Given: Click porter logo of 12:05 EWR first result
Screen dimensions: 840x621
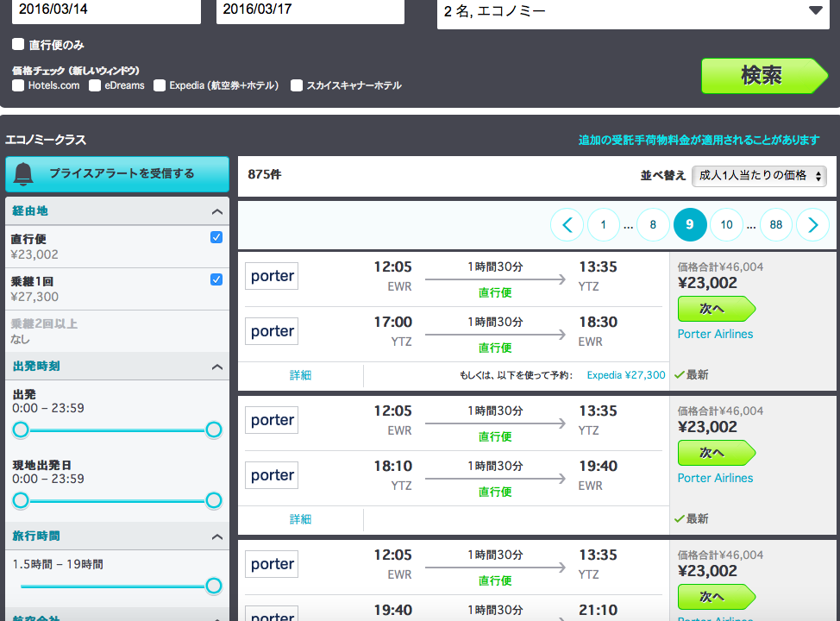Looking at the screenshot, I should click(x=272, y=276).
